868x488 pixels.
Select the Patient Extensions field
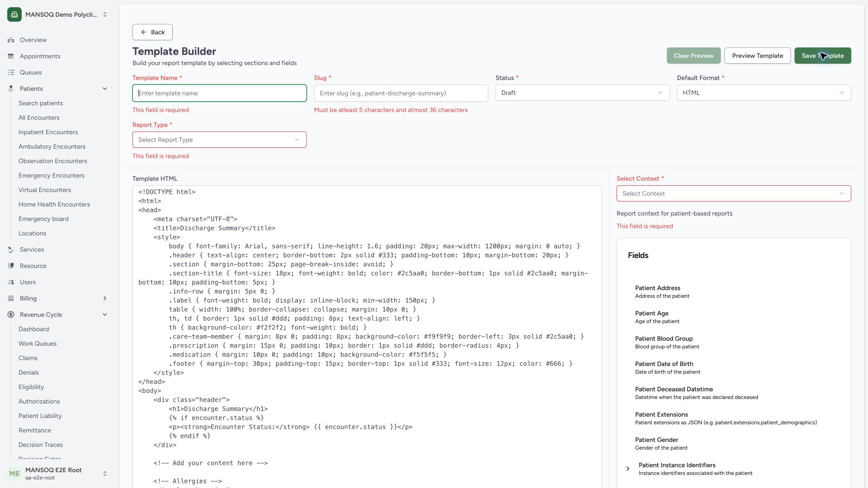coord(726,418)
